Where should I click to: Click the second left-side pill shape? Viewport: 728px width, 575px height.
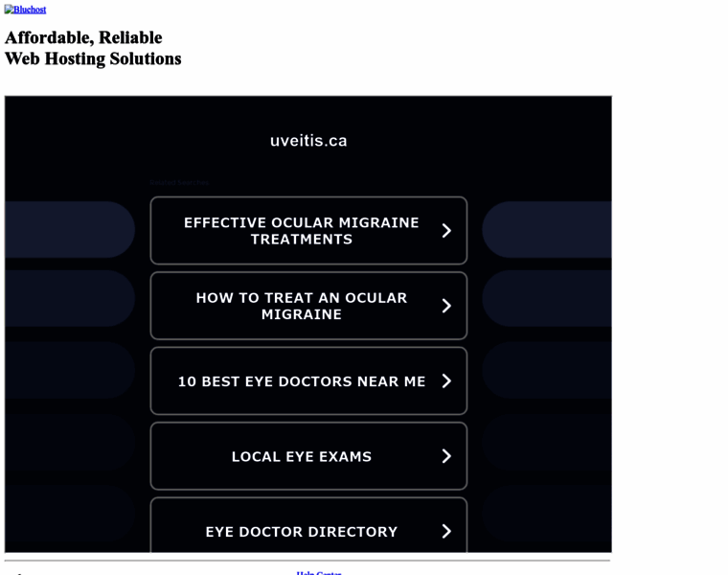coord(70,298)
